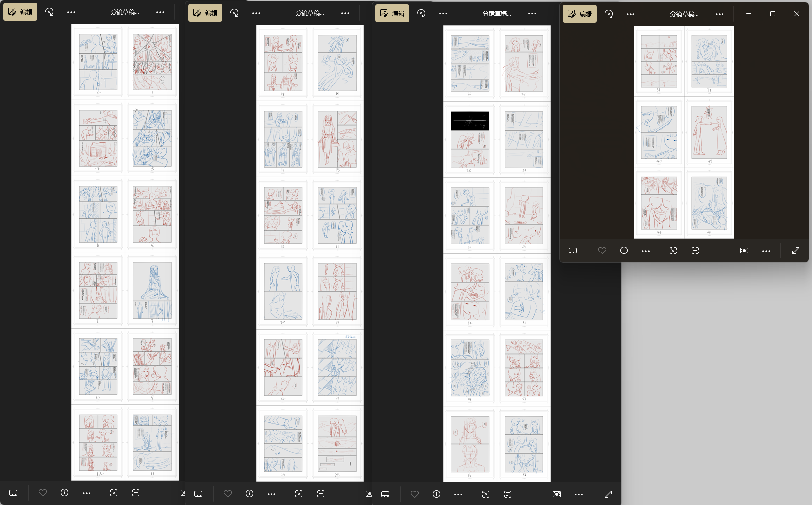Rotate the image in the leftmost window

(49, 12)
